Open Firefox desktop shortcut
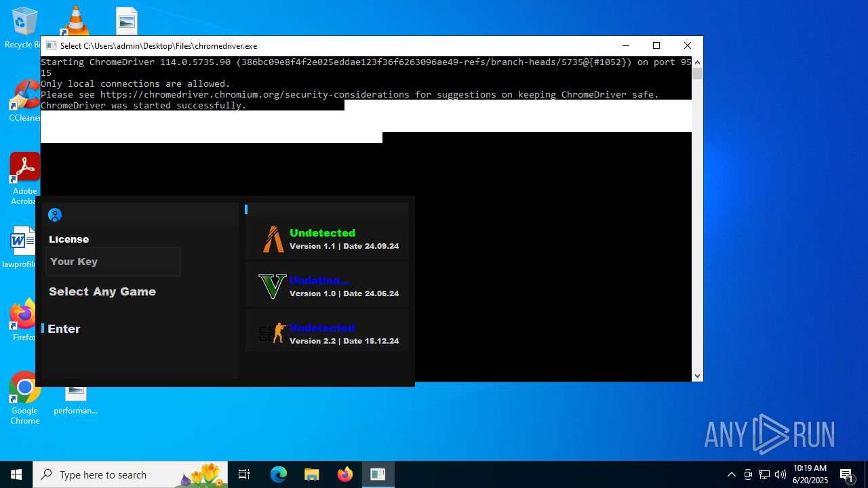Image resolution: width=868 pixels, height=488 pixels. pos(24,321)
